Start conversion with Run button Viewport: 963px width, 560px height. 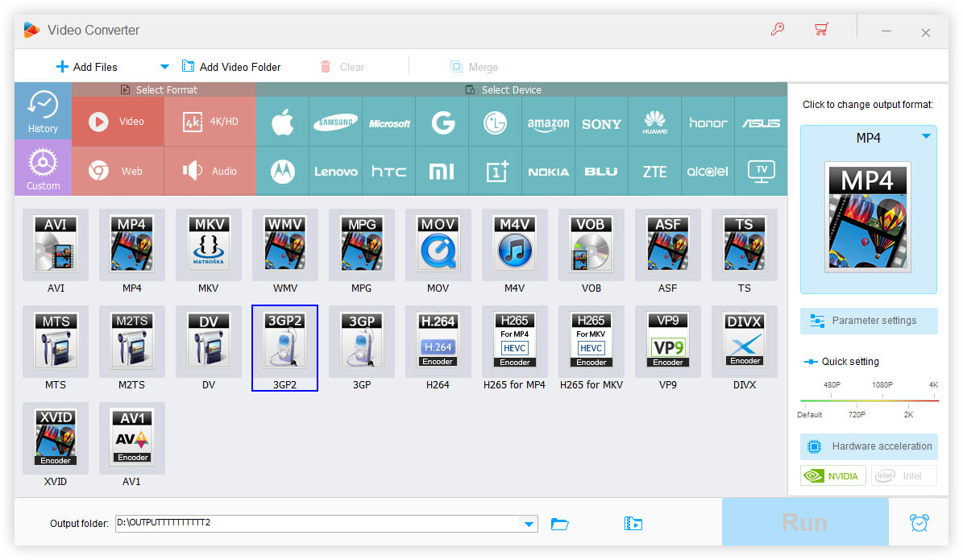(805, 523)
